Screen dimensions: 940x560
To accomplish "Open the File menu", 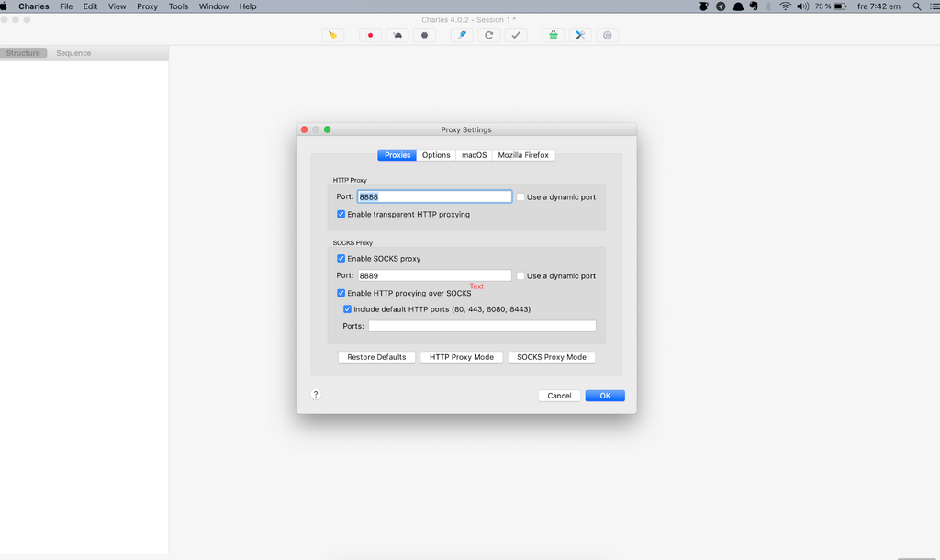I will pos(66,6).
